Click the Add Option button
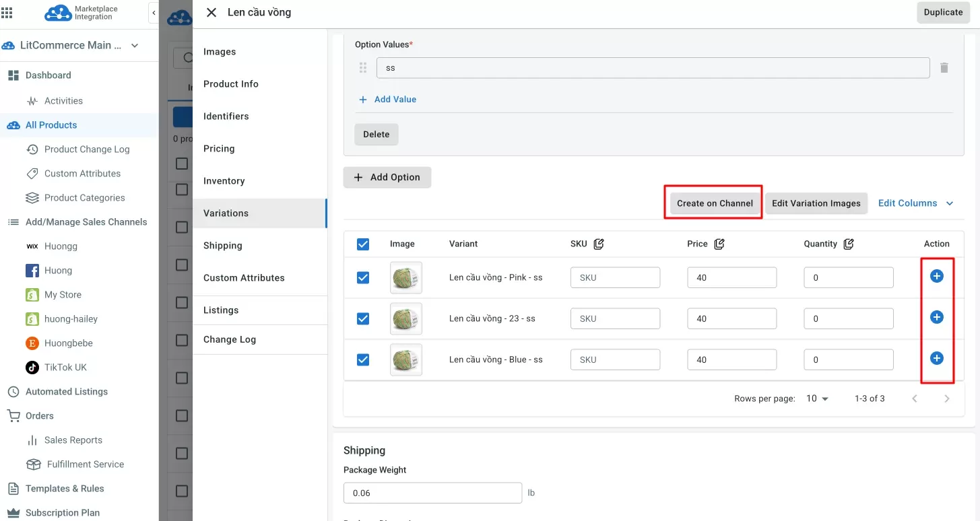This screenshot has width=980, height=521. [387, 177]
